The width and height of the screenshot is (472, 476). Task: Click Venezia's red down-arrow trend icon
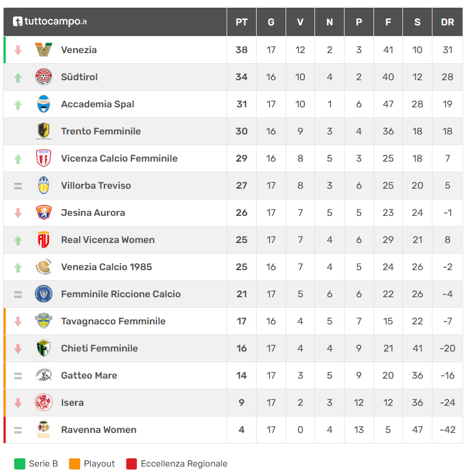[x=18, y=50]
